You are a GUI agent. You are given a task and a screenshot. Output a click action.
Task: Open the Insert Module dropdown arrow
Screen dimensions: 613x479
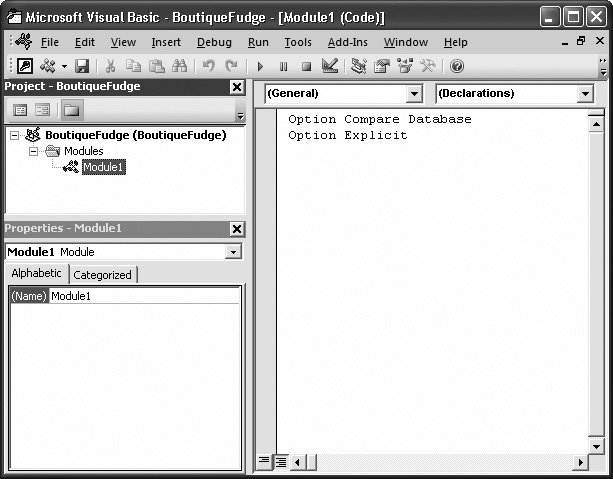tap(64, 66)
